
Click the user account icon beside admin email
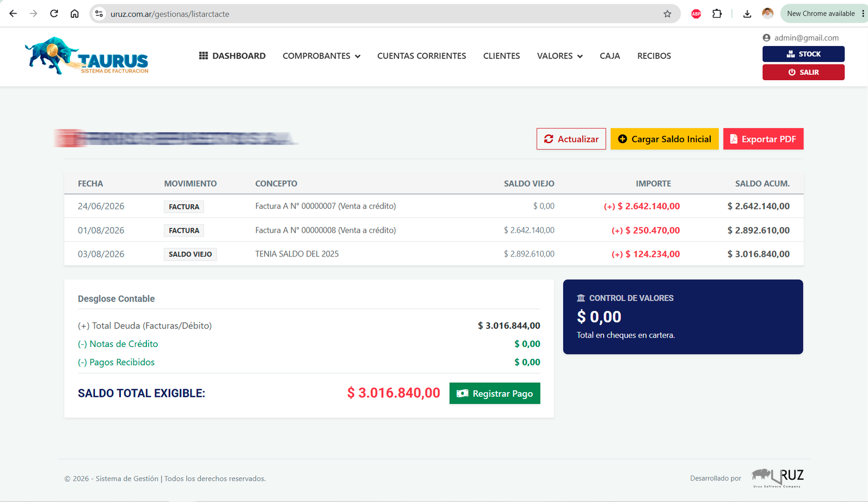pos(767,38)
